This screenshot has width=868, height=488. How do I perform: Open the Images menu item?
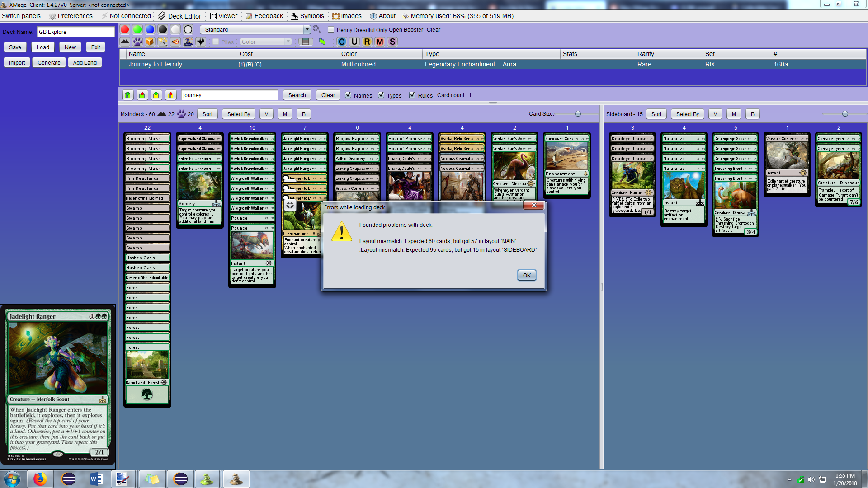coord(347,16)
